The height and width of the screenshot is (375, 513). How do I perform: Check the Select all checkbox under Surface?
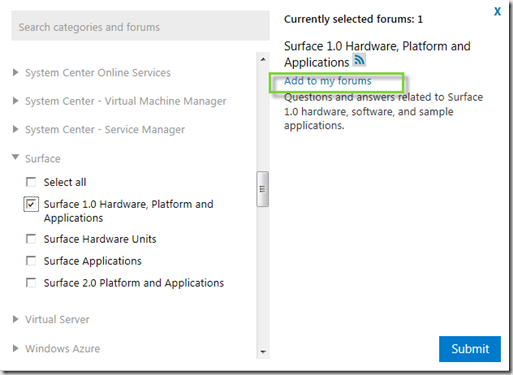coord(31,182)
